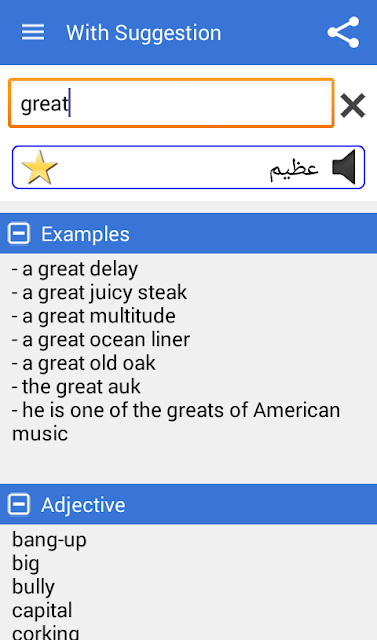The width and height of the screenshot is (377, 640).
Task: Collapse the Examples section minus icon
Action: (x=19, y=233)
